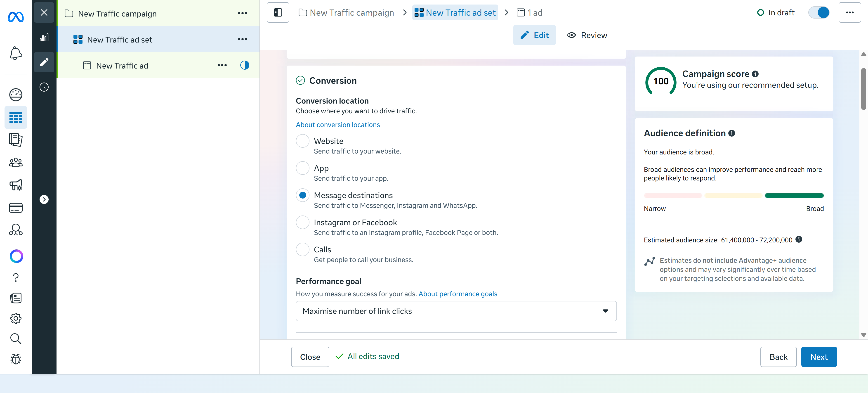Open the Audiences people icon in sidebar
Viewport: 868px width, 393px height.
16,162
